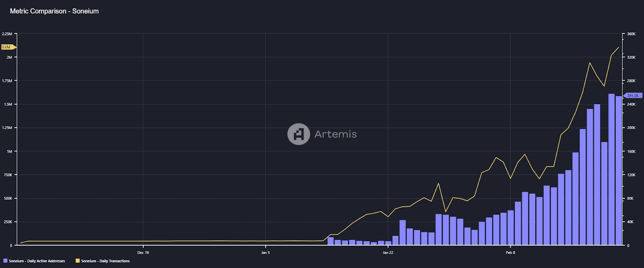Click the rightmost purple bar in the chart
The height and width of the screenshot is (268, 644).
tap(619, 171)
